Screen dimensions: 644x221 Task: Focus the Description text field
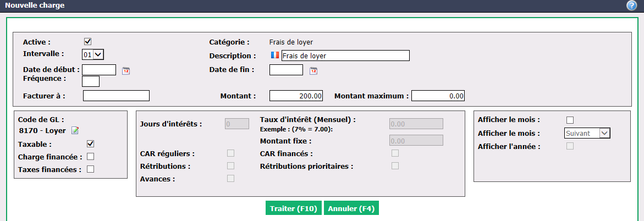point(345,56)
